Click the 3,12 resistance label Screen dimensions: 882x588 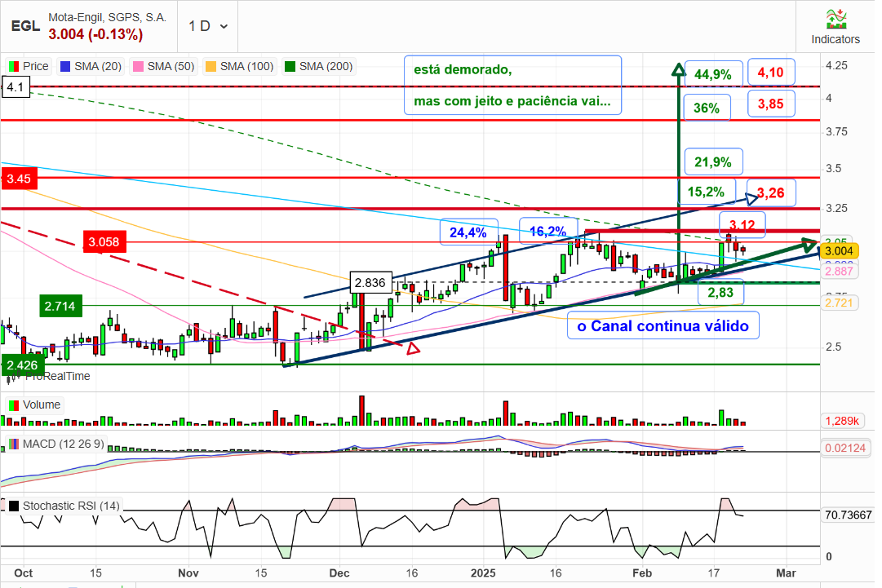[x=742, y=225]
